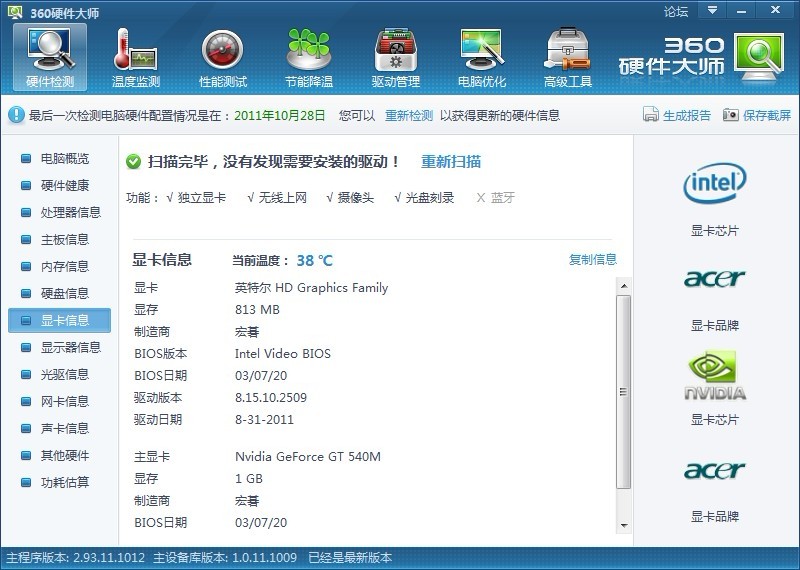
Task: Click 主程序版本 2.93.11.1012 in status bar
Action: coord(76,557)
